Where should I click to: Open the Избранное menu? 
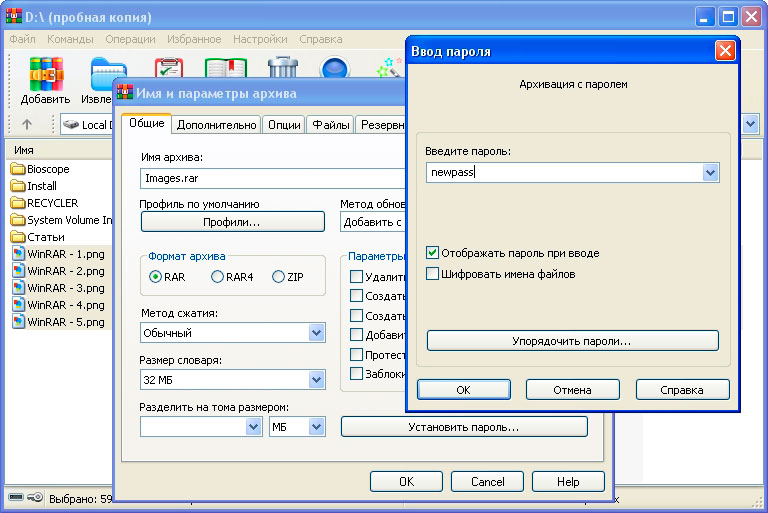click(194, 39)
